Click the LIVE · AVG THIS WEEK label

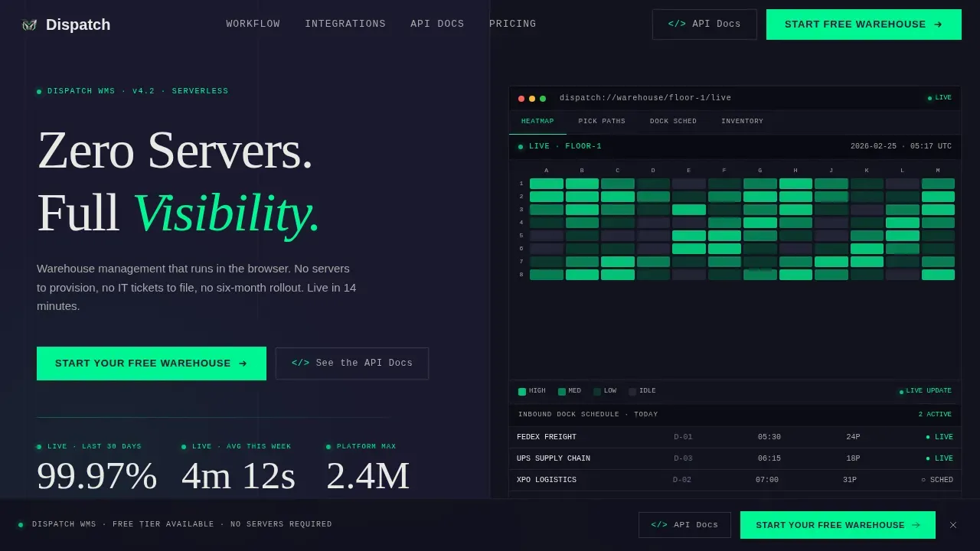237,446
